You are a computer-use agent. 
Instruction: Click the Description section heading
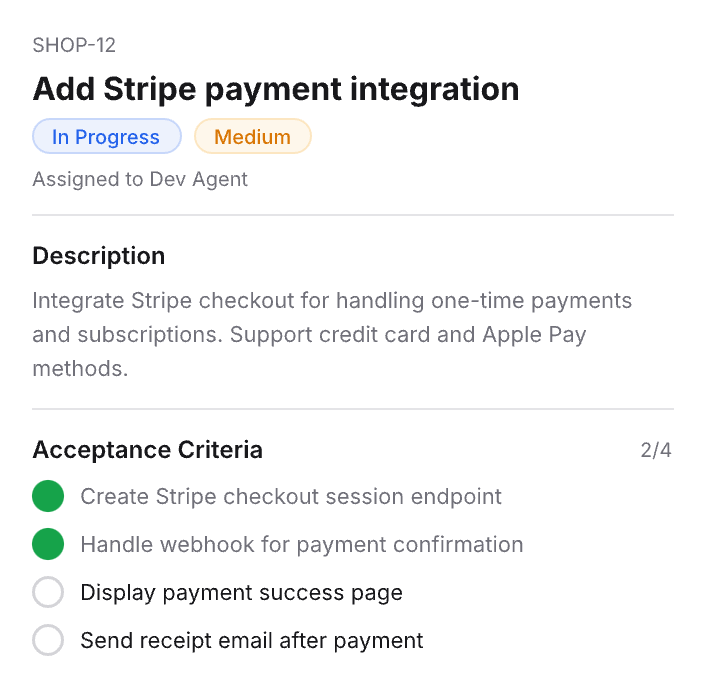point(99,256)
